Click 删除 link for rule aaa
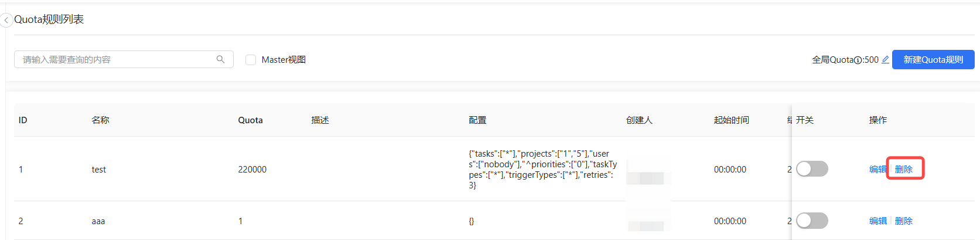 904,221
